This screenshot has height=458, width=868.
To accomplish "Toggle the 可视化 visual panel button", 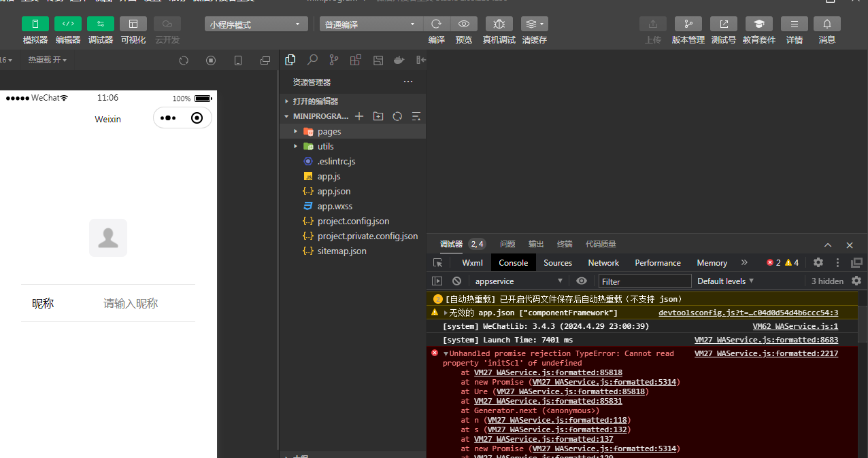I will 133,24.
